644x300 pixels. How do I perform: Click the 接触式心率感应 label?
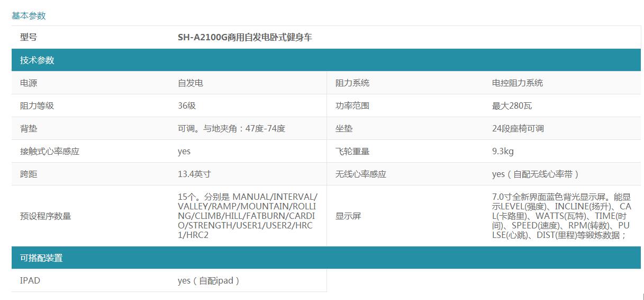pos(50,151)
